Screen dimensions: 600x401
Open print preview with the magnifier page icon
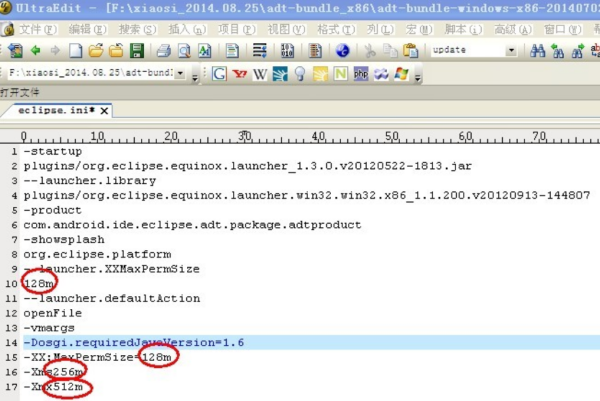tap(184, 51)
